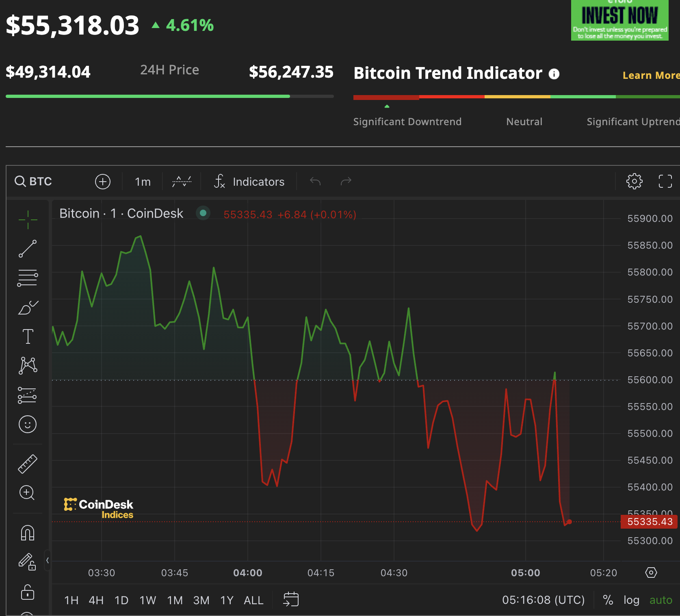Open the timezone menu 05:16:08 (UTC)
The image size is (680, 616).
pos(544,600)
